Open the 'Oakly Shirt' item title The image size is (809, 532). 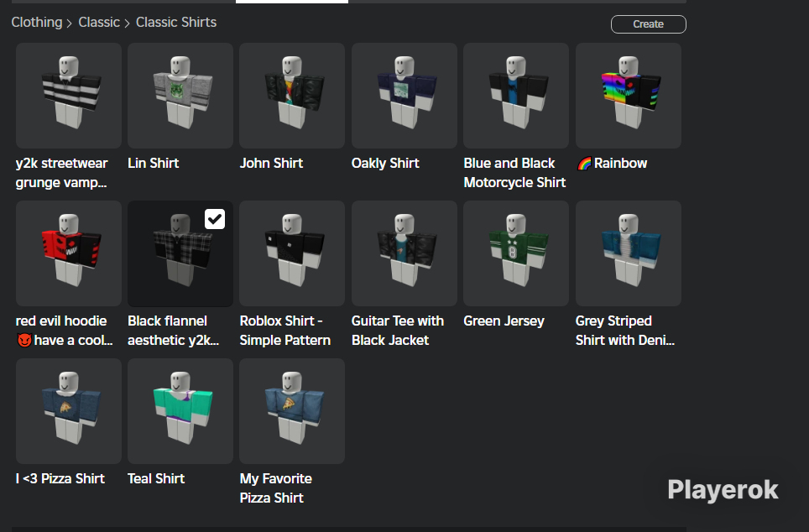click(385, 163)
